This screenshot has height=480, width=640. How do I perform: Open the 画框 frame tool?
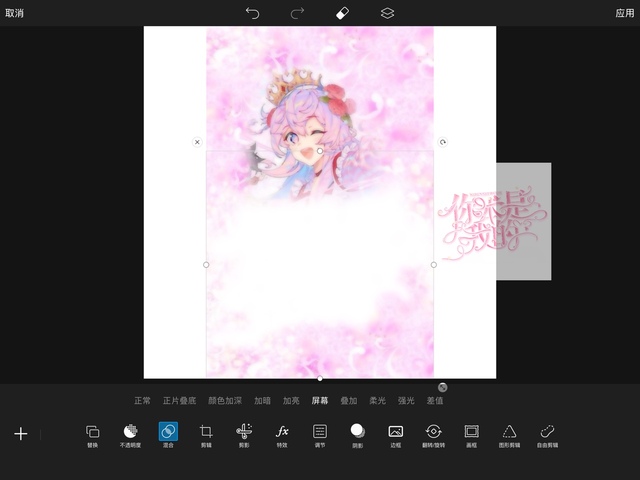[471, 436]
